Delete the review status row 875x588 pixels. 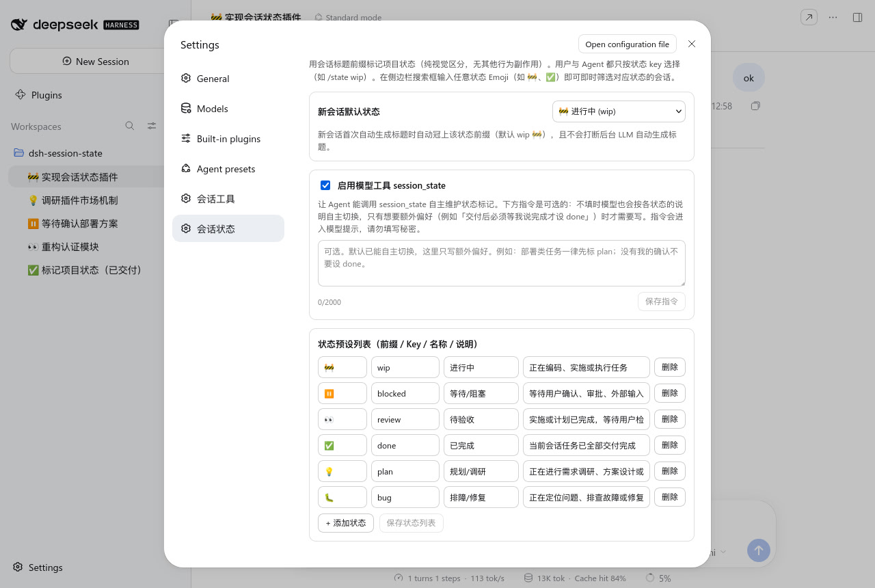[x=670, y=419]
